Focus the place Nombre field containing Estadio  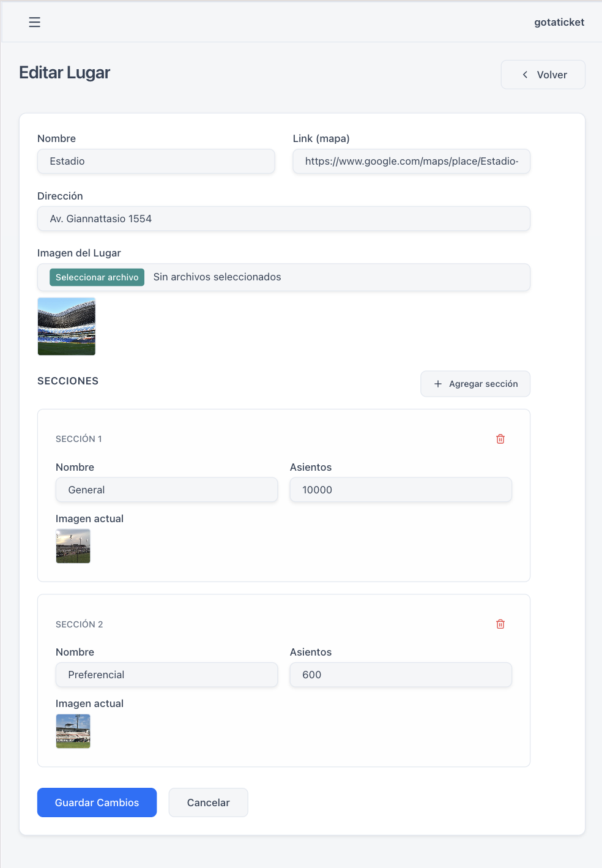(156, 161)
